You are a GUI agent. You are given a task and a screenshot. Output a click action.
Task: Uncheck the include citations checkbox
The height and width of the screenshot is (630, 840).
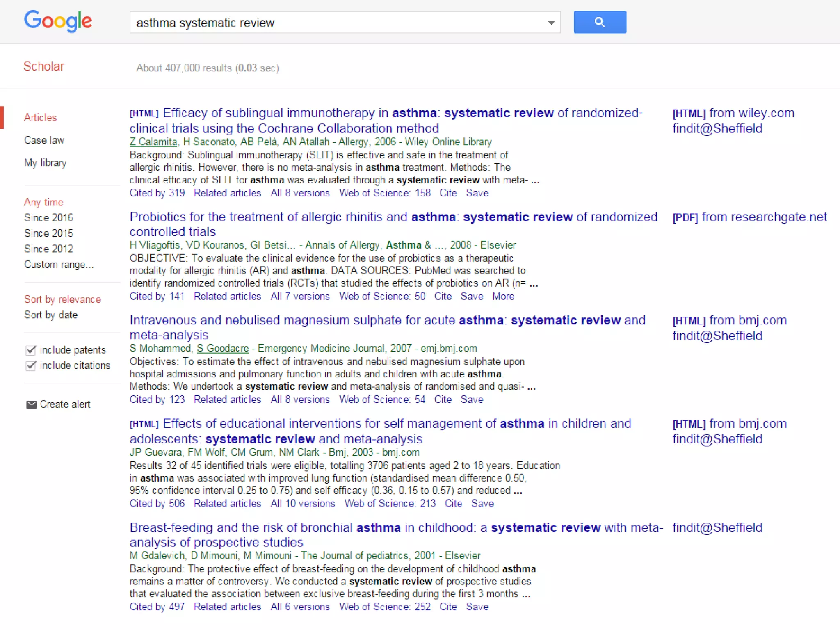31,365
